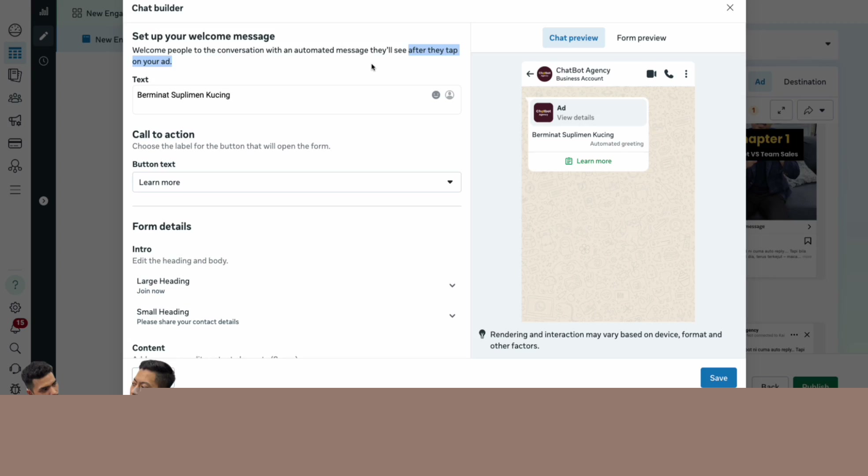Click the Publish button in background window

[815, 383]
